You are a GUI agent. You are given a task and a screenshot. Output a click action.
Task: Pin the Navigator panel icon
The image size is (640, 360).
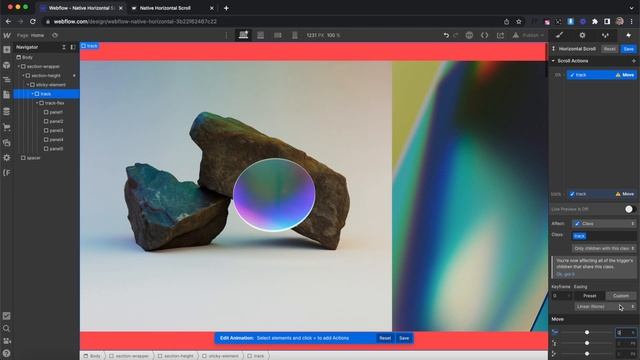pyautogui.click(x=73, y=47)
